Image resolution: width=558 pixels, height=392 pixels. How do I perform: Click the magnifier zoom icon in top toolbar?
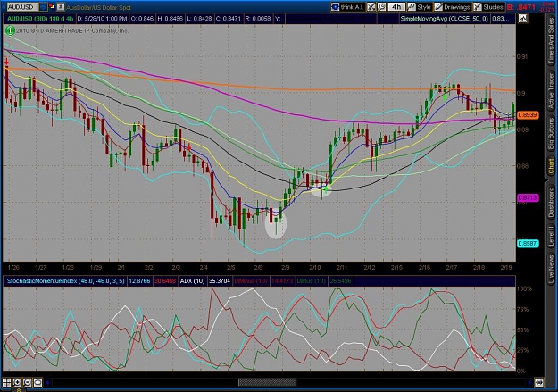tap(381, 7)
